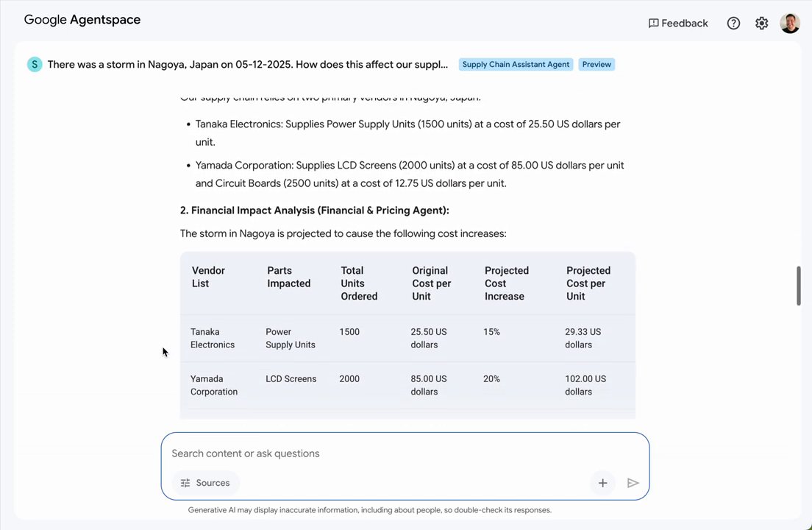Click the send arrow icon
The image size is (812, 530).
pyautogui.click(x=633, y=483)
